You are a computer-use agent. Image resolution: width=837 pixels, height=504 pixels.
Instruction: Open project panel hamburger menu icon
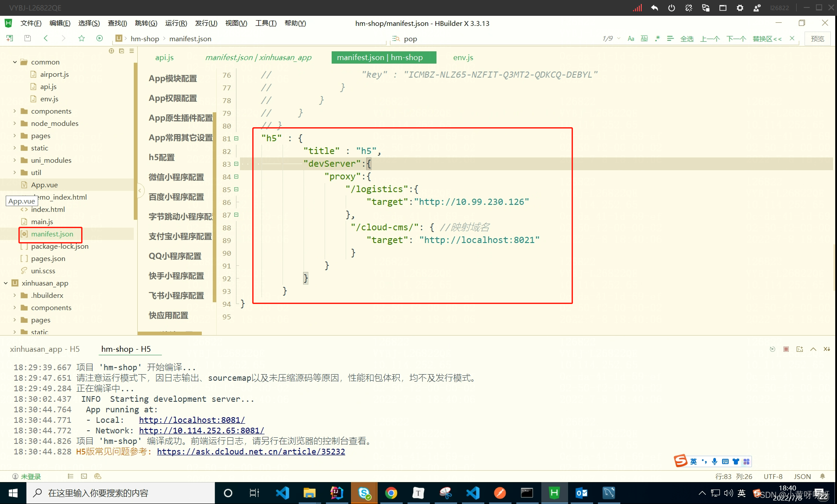coord(132,51)
